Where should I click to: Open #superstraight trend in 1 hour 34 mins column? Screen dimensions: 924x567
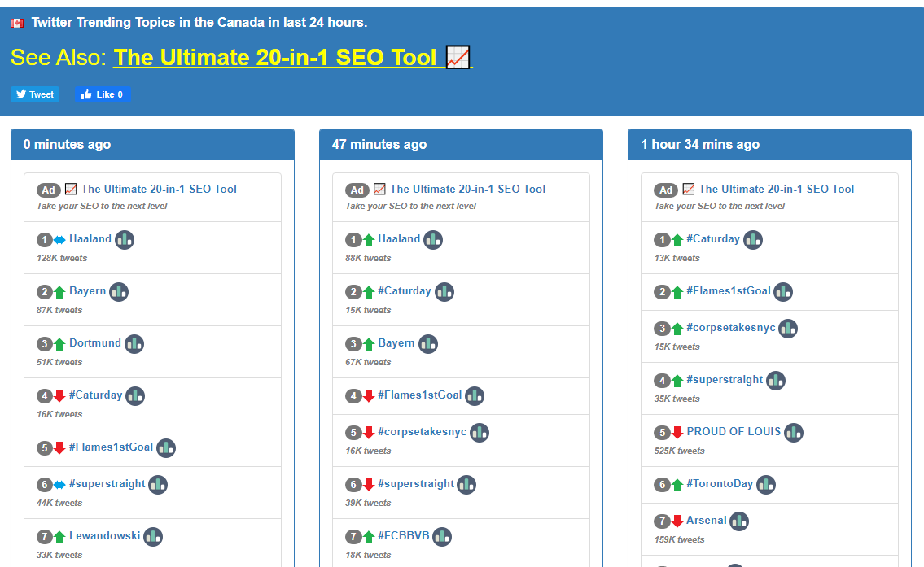(725, 379)
